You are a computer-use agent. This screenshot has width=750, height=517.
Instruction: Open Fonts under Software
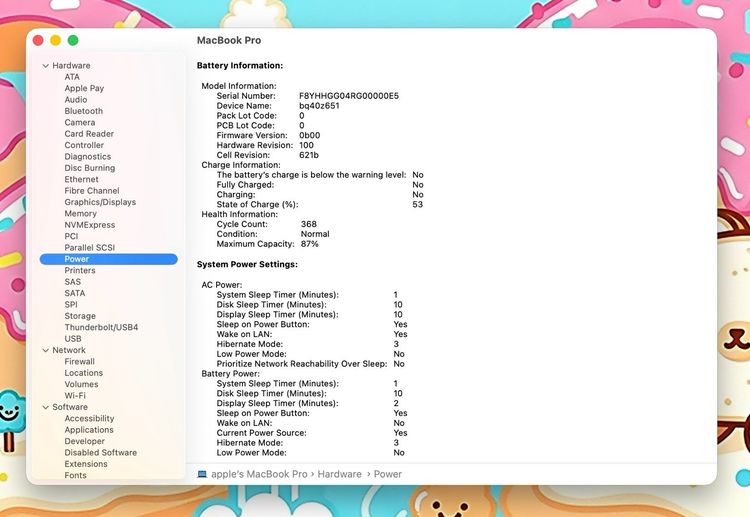click(76, 475)
